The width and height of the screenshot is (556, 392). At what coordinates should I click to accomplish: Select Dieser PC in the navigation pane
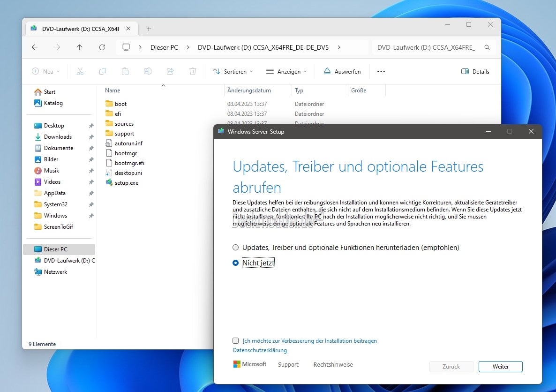(x=59, y=249)
